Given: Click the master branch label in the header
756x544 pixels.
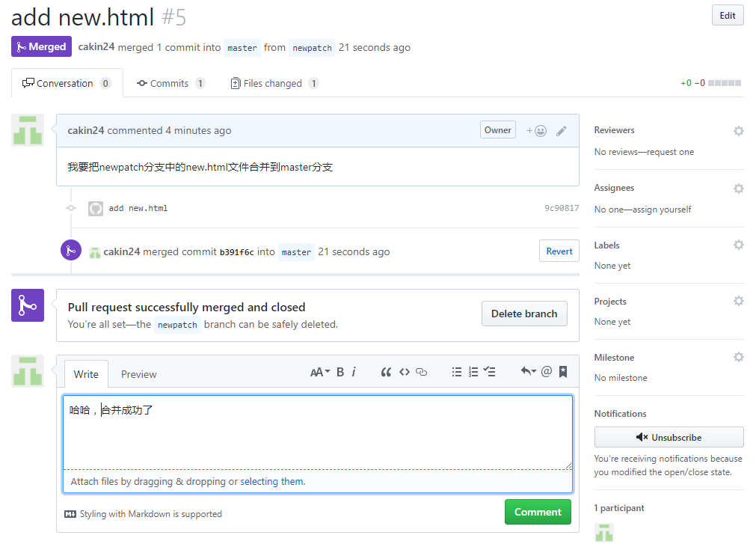Looking at the screenshot, I should [x=242, y=48].
